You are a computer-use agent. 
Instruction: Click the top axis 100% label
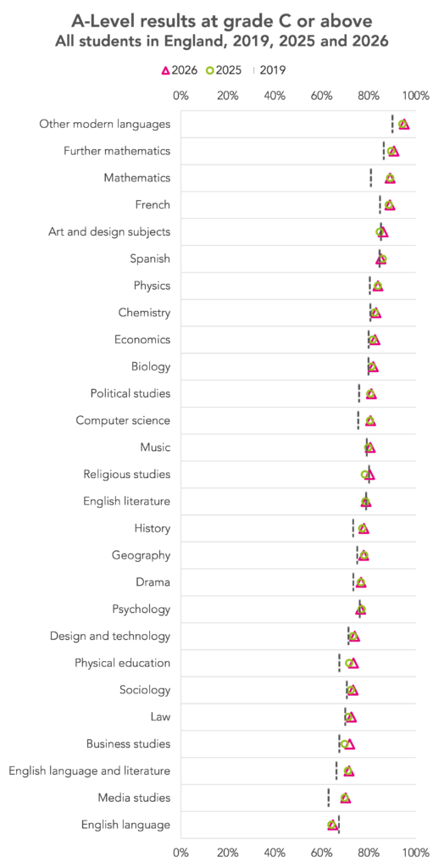pyautogui.click(x=418, y=95)
